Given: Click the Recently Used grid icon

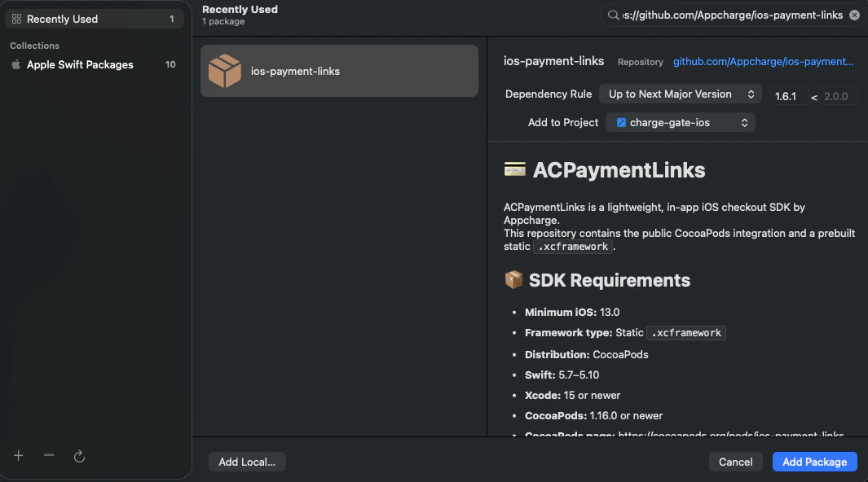Looking at the screenshot, I should click(16, 19).
